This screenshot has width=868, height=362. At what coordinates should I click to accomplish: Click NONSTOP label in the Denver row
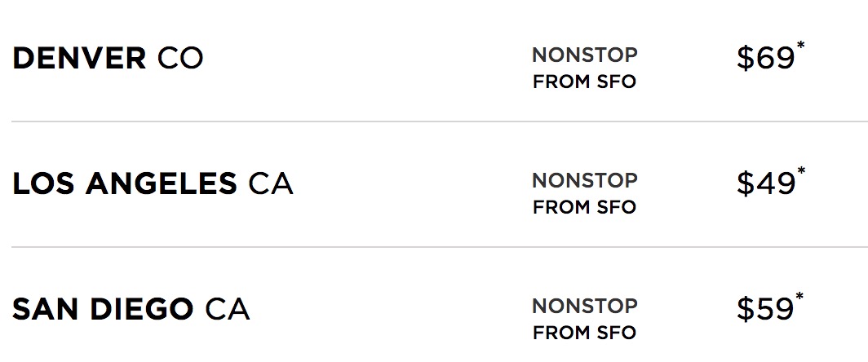click(x=584, y=55)
